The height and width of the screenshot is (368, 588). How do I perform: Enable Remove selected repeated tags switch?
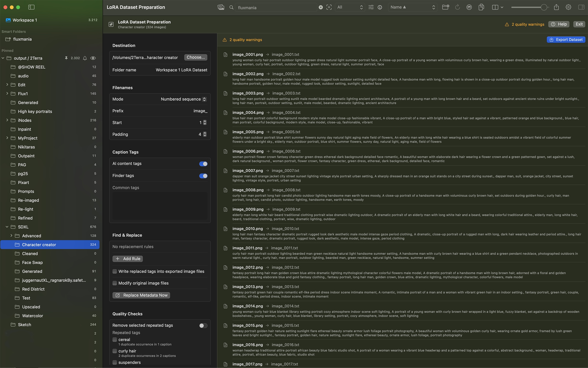(203, 326)
